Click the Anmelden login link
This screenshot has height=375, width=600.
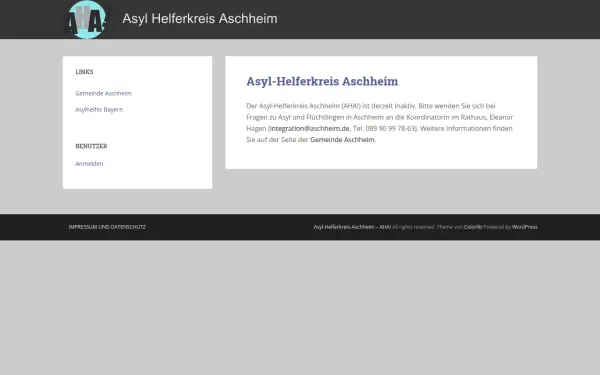(x=89, y=164)
